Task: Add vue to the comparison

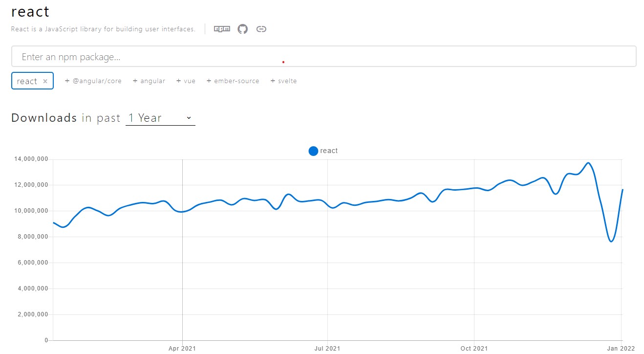Action: point(186,81)
